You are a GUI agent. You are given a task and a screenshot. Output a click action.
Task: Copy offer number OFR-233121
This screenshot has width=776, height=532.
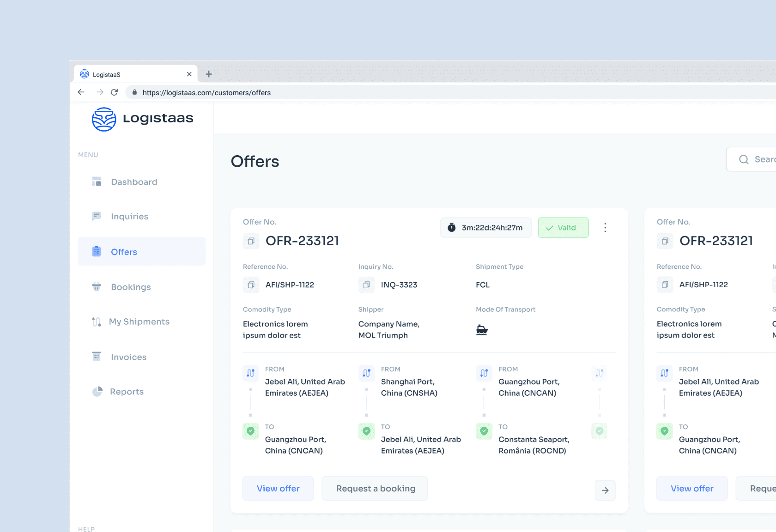[x=251, y=241]
